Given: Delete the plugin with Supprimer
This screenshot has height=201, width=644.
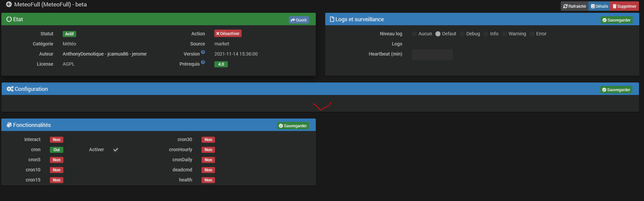Looking at the screenshot, I should (x=624, y=6).
